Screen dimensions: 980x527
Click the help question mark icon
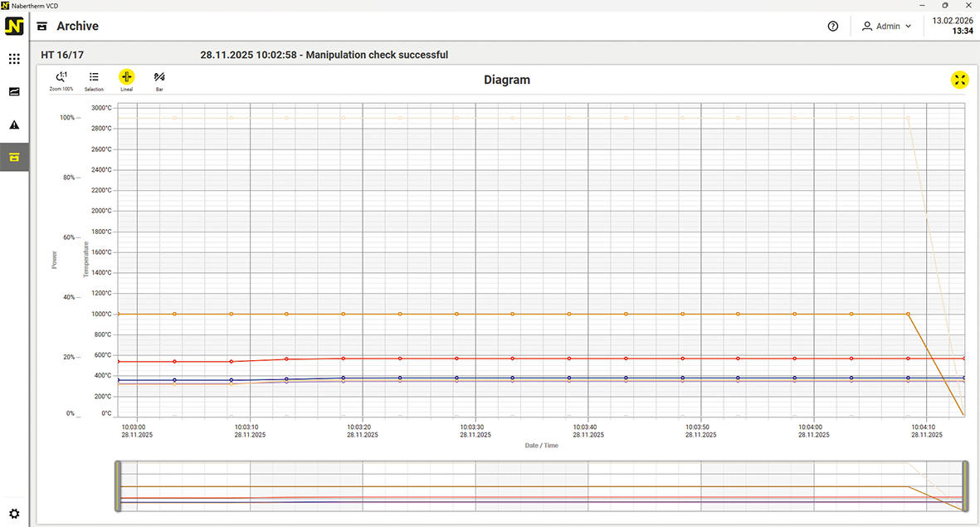click(x=833, y=27)
